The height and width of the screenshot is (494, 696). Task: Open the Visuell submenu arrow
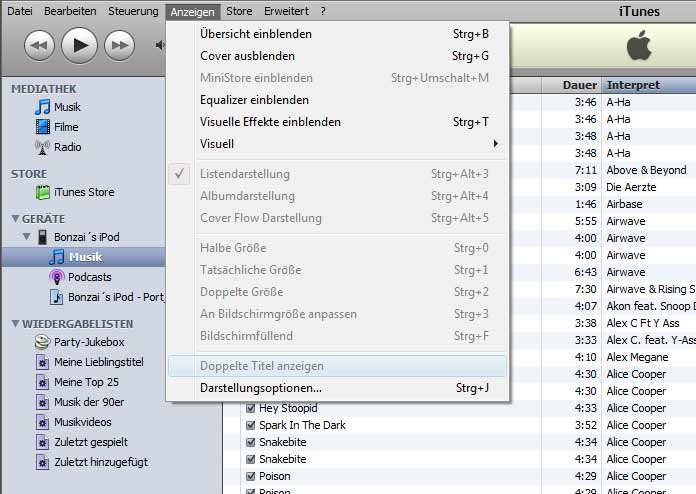496,143
